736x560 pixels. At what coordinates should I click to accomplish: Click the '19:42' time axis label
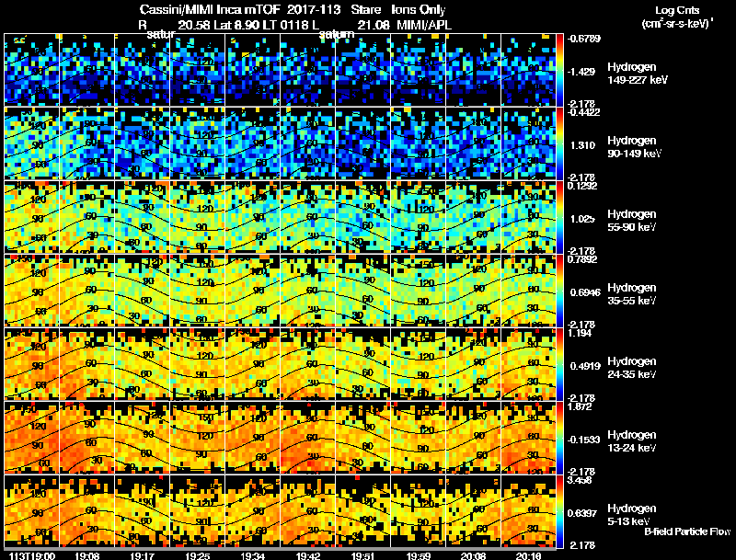308,555
